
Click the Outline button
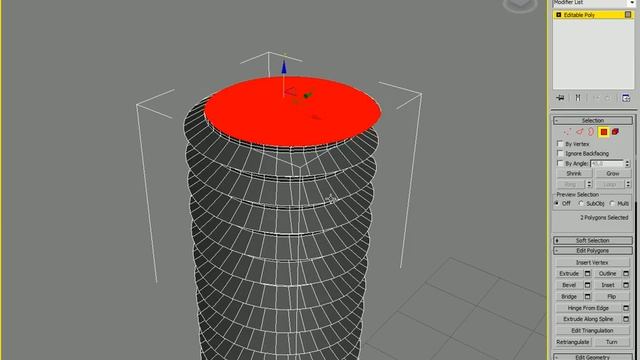607,273
